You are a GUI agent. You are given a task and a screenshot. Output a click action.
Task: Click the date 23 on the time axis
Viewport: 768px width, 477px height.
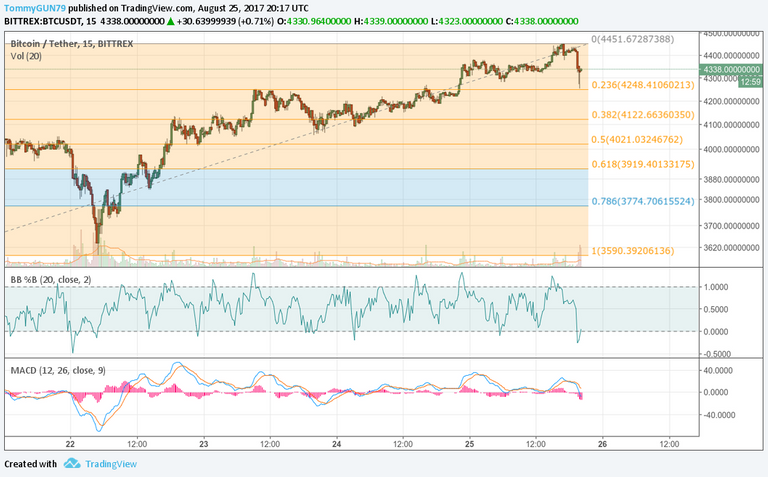click(204, 444)
